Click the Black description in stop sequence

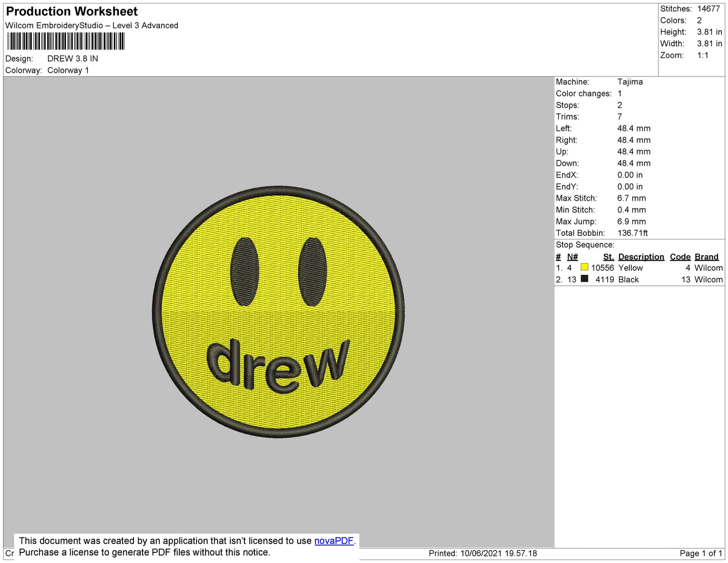pyautogui.click(x=628, y=279)
